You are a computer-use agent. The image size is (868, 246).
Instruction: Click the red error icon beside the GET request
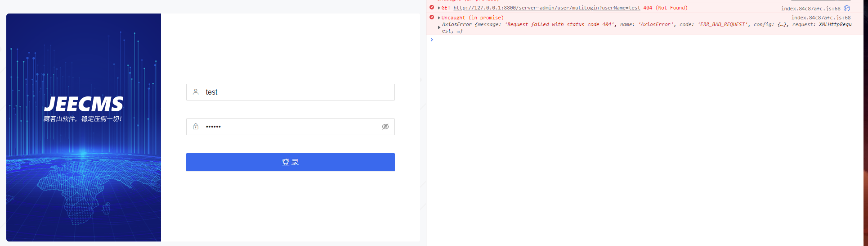[x=432, y=8]
